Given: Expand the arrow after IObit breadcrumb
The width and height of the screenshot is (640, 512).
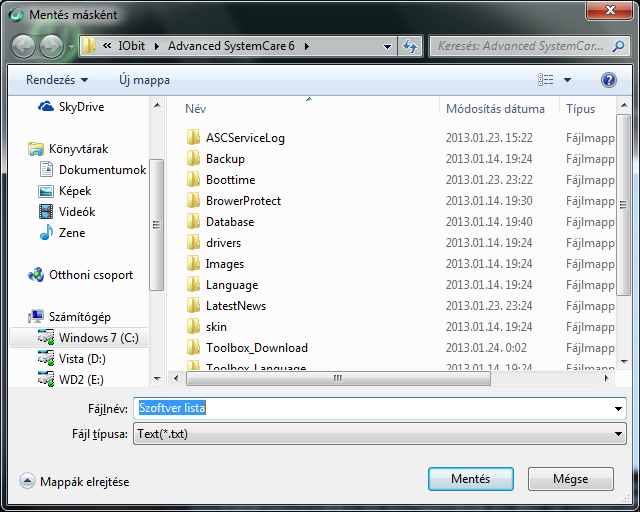Looking at the screenshot, I should tap(157, 46).
